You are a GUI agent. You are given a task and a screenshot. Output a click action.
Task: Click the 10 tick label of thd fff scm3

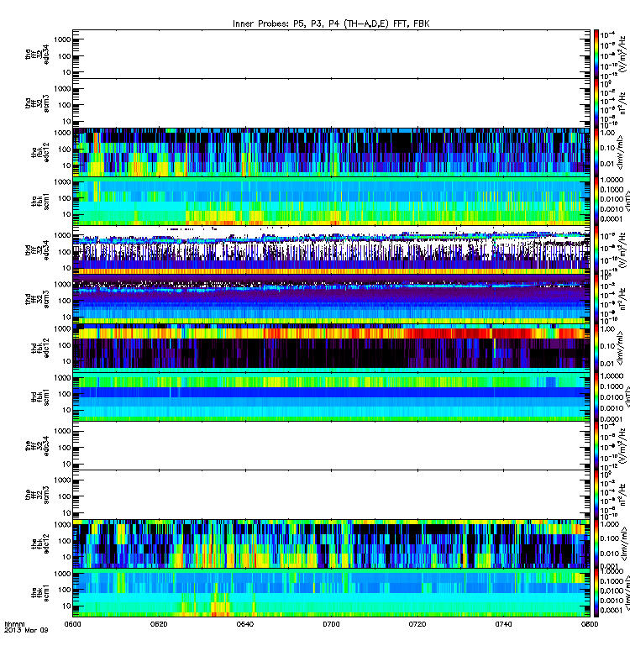tap(66, 318)
